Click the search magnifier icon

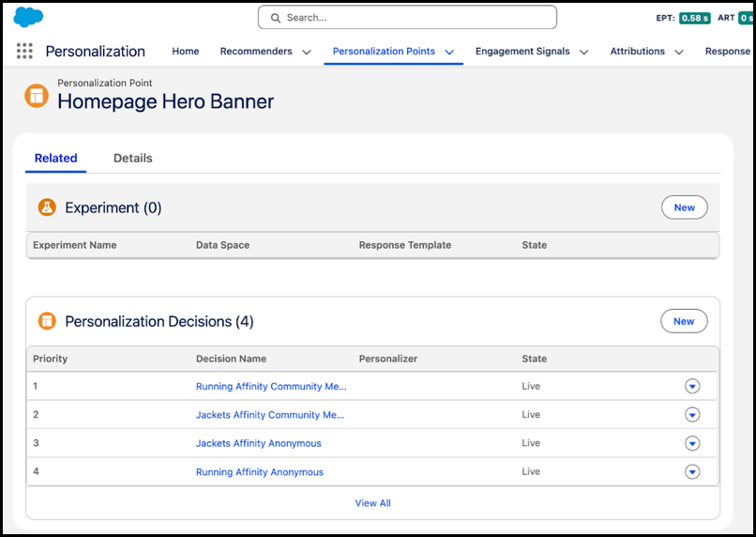coord(276,18)
